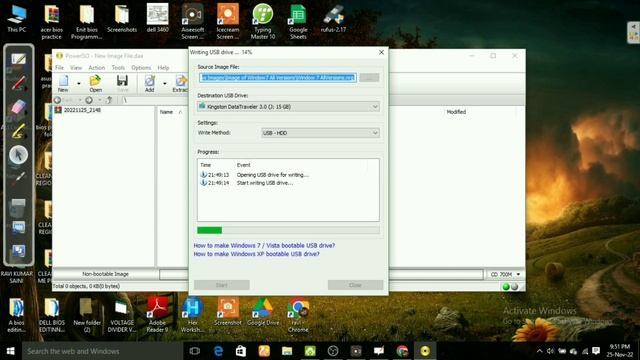This screenshot has height=360, width=640.
Task: Select the red pen tool in side toolbar
Action: point(18,83)
